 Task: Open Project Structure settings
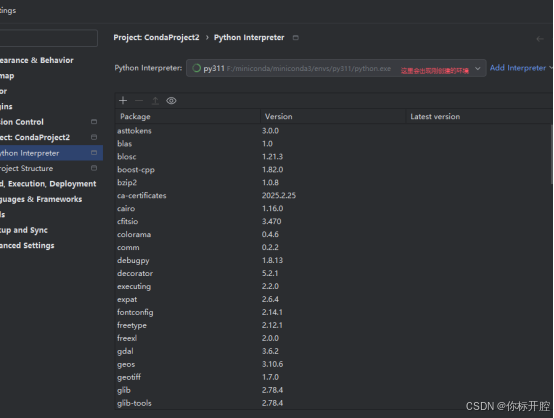pos(26,169)
